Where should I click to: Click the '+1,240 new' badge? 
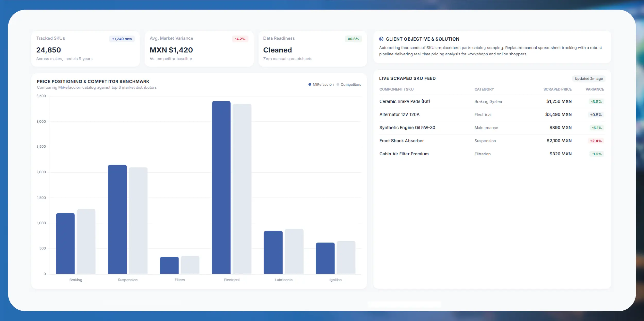pos(122,39)
